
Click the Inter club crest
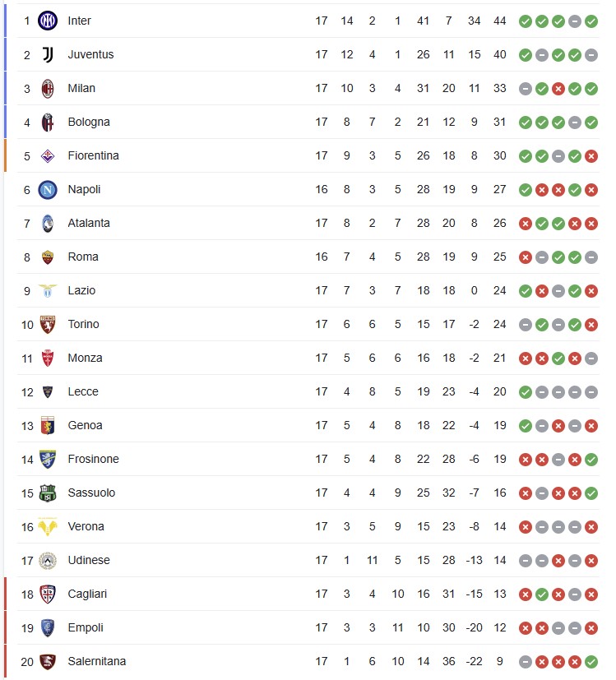click(48, 21)
